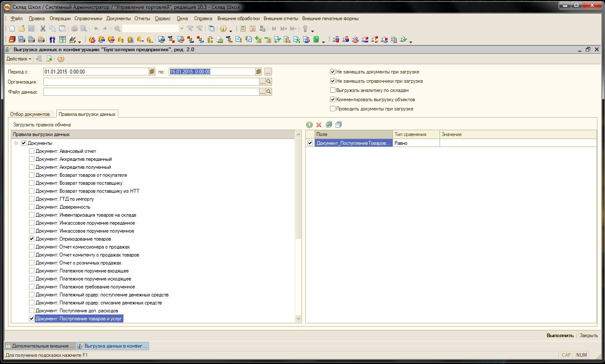This screenshot has width=605, height=364.
Task: Open the Операции menu
Action: click(x=60, y=18)
